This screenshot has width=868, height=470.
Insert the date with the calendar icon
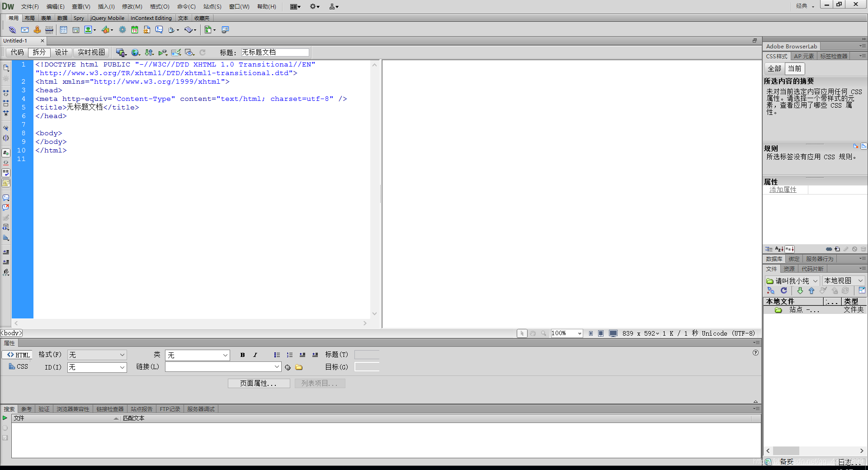[x=135, y=30]
